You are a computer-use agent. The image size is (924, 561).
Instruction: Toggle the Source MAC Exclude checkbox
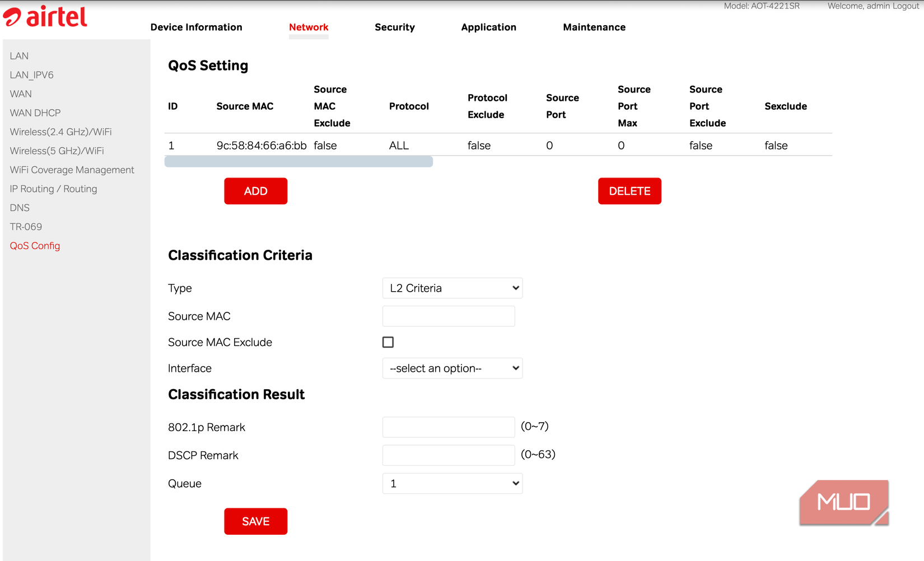pos(388,342)
